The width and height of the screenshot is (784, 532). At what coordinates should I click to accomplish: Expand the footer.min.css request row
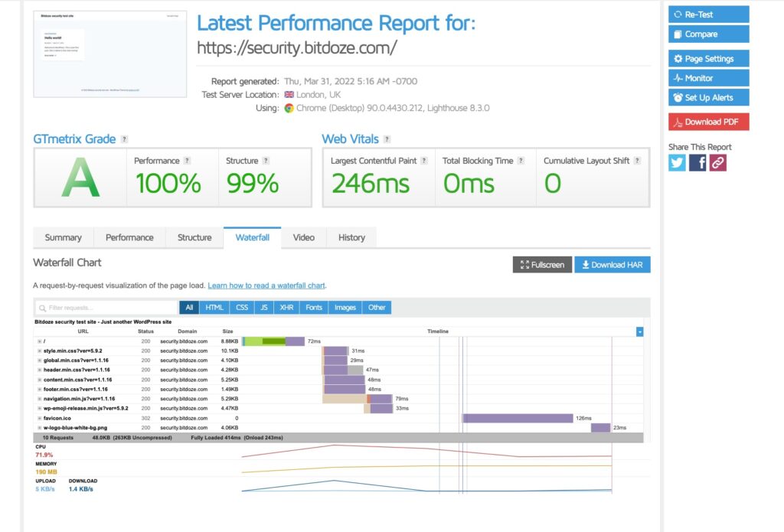(40, 390)
